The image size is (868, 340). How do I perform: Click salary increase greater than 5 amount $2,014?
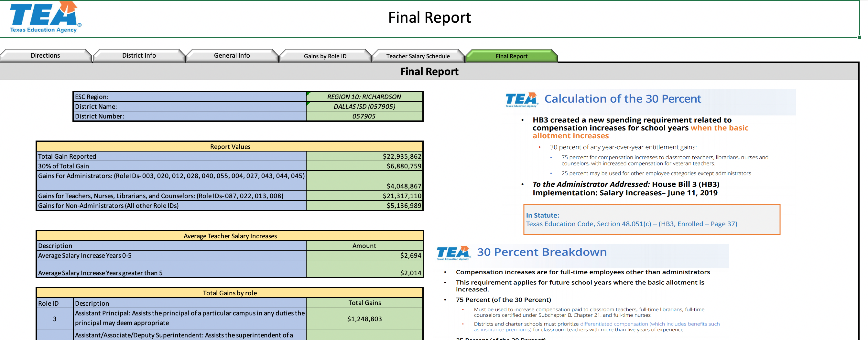(x=364, y=269)
